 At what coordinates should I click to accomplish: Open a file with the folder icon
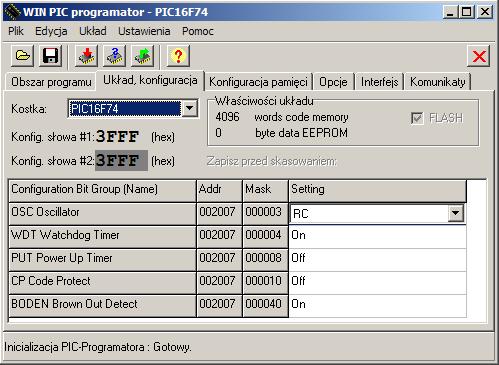pos(22,56)
